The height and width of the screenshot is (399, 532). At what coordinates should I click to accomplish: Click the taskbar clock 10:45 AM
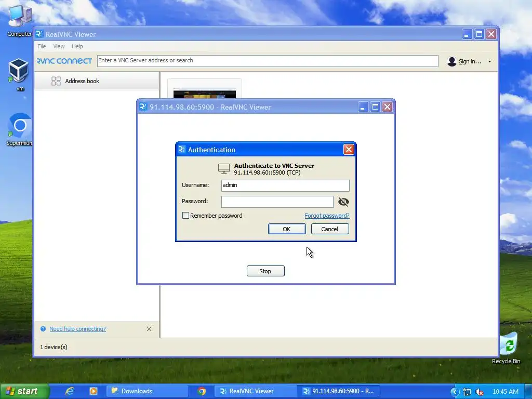click(x=505, y=392)
